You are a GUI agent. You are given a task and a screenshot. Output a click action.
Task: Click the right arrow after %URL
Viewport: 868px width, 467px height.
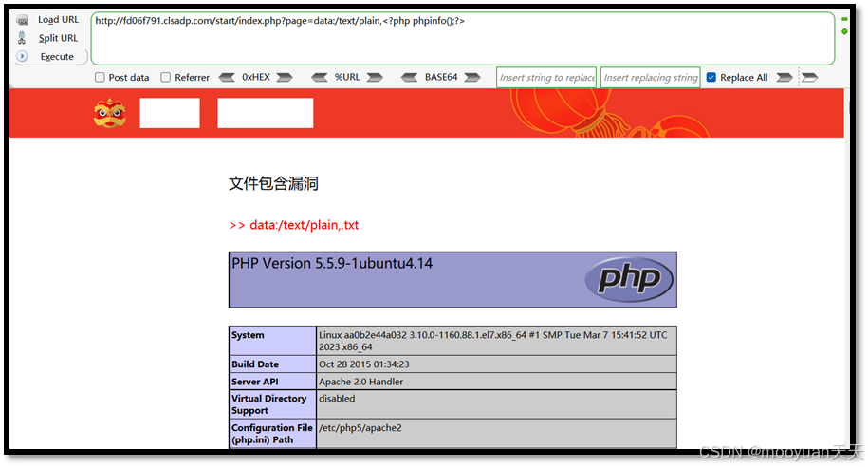[x=375, y=77]
